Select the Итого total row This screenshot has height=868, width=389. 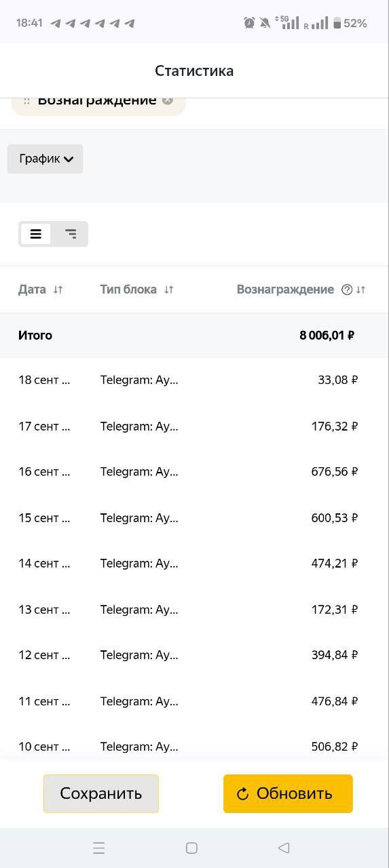194,335
